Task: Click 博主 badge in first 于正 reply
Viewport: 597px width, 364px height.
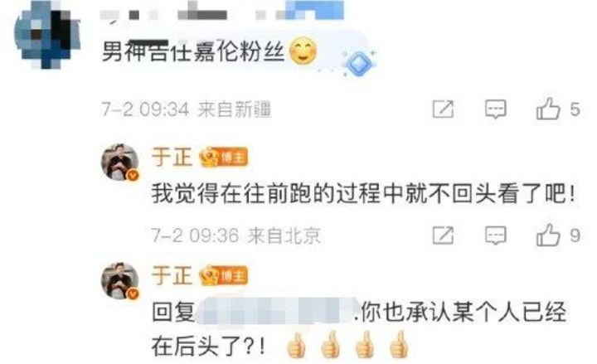Action: click(224, 158)
